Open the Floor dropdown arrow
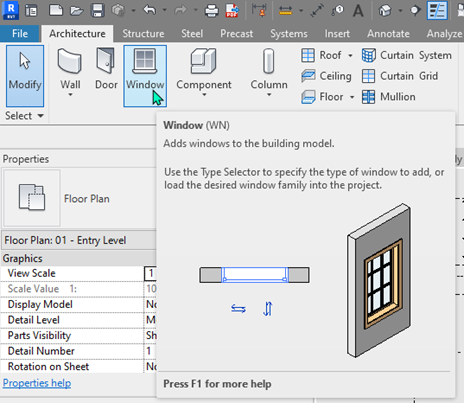Viewport: 464px width, 403px height. (x=352, y=97)
